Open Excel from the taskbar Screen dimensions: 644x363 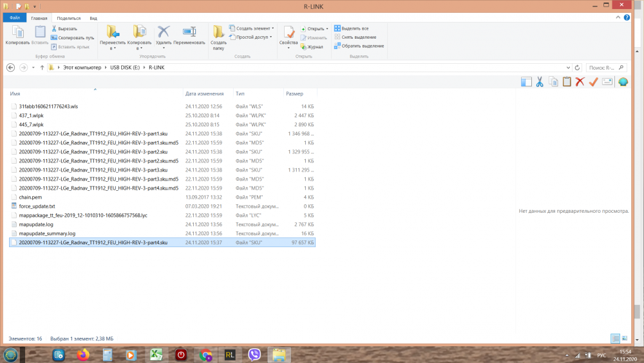click(x=156, y=355)
